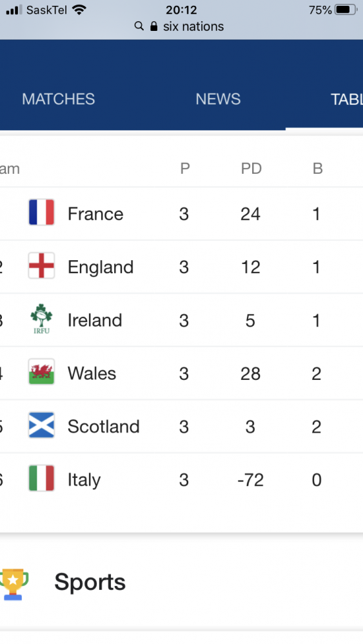This screenshot has height=644, width=363.
Task: Open the Scotland team link
Action: click(104, 427)
